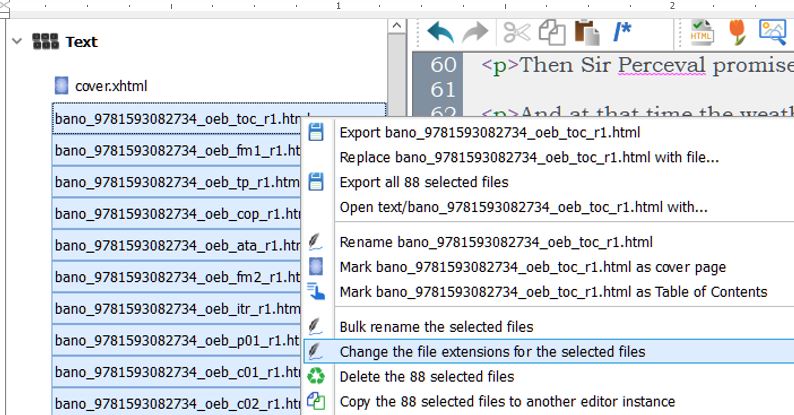This screenshot has width=794, height=415.
Task: Click the Paste clipboard icon
Action: click(x=587, y=33)
